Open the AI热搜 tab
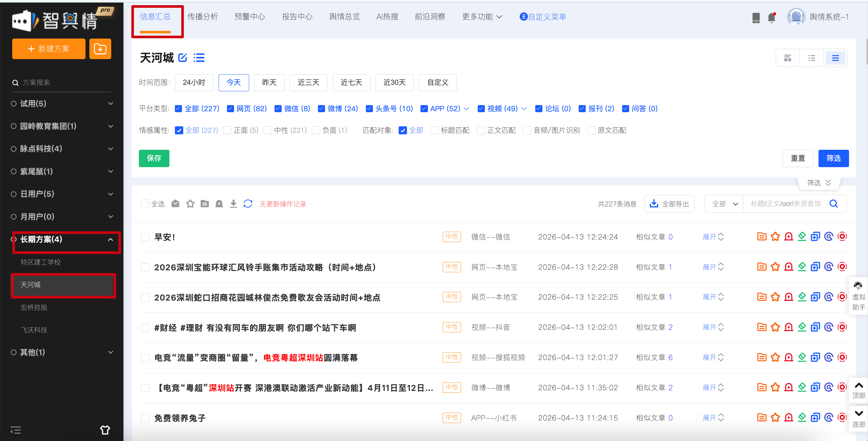 coord(387,16)
